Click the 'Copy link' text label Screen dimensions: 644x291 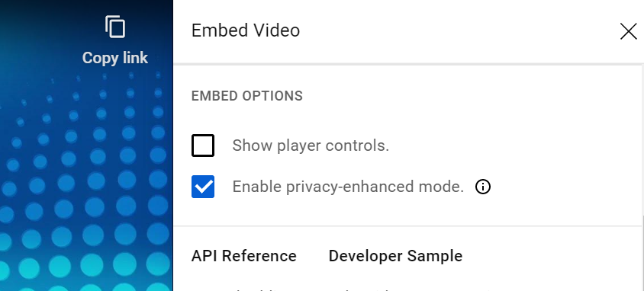pyautogui.click(x=115, y=58)
